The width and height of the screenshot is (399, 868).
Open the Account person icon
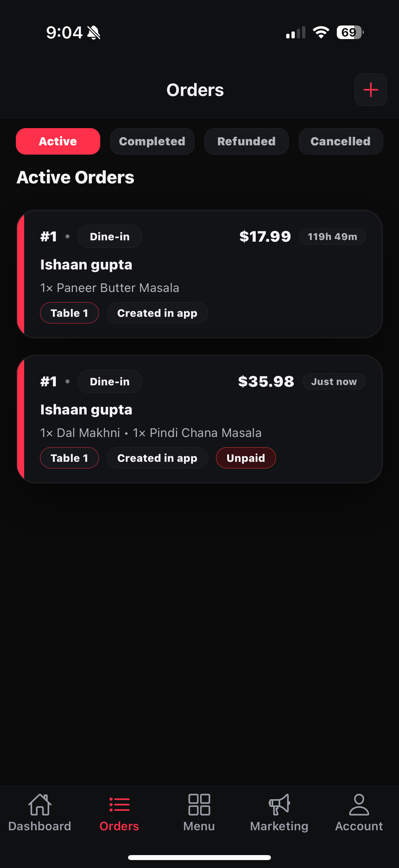click(x=359, y=805)
